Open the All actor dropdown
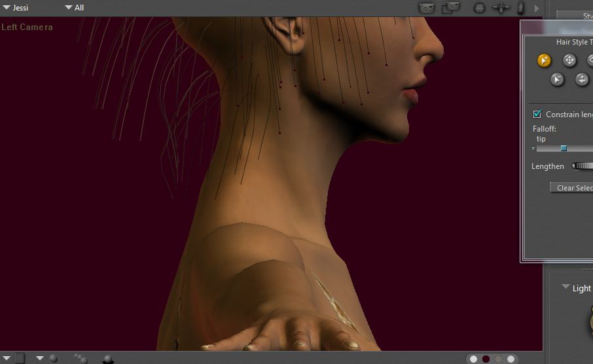 click(68, 8)
